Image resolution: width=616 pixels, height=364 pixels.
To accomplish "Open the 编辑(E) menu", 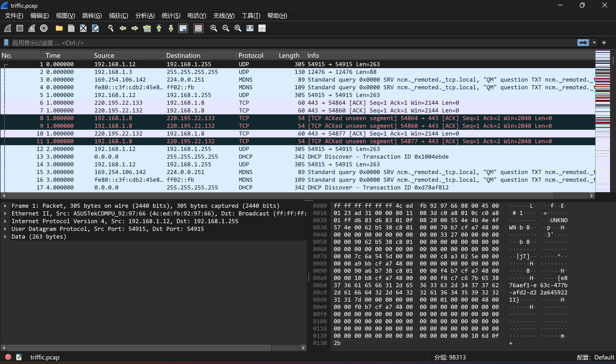I will tap(39, 15).
